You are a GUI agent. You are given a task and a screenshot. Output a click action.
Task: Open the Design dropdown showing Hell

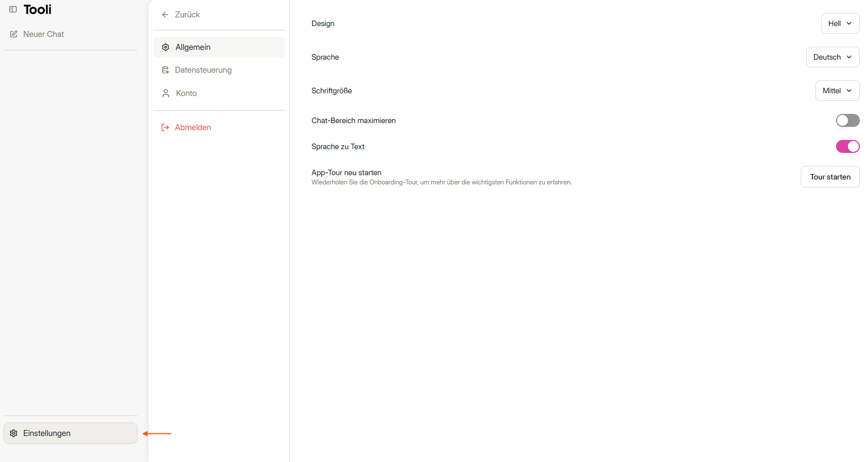coord(840,23)
